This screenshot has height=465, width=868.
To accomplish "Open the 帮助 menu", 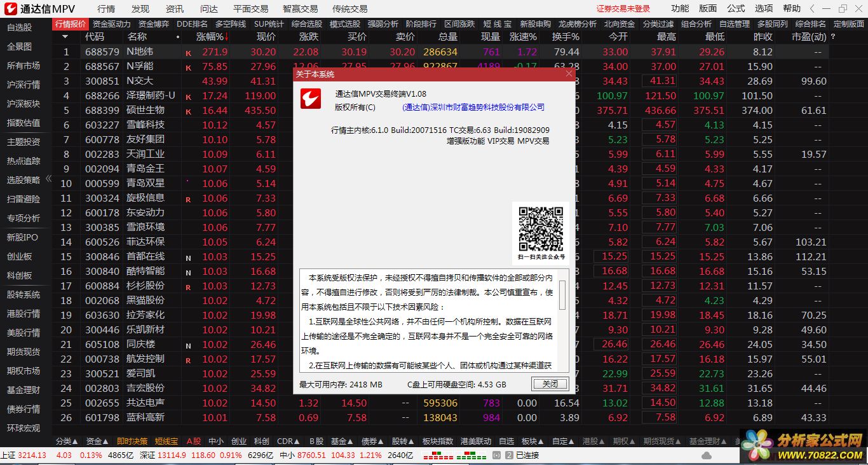I will pos(792,8).
